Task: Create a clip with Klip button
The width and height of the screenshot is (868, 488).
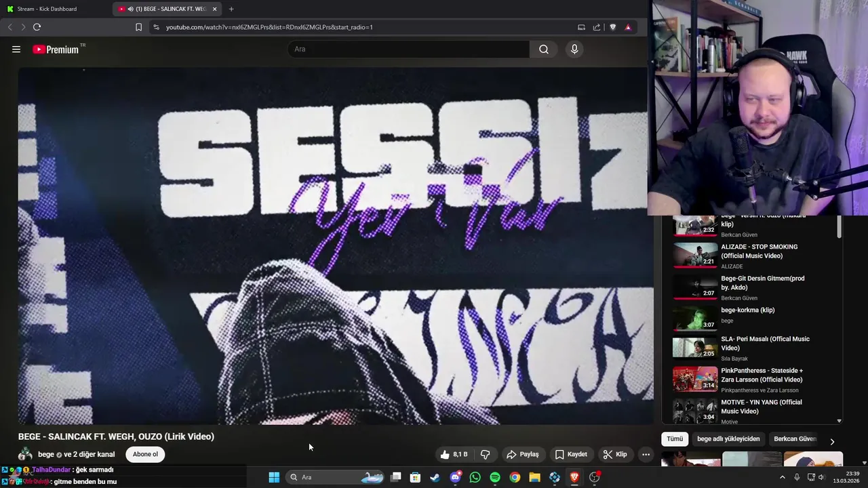Action: pos(615,454)
